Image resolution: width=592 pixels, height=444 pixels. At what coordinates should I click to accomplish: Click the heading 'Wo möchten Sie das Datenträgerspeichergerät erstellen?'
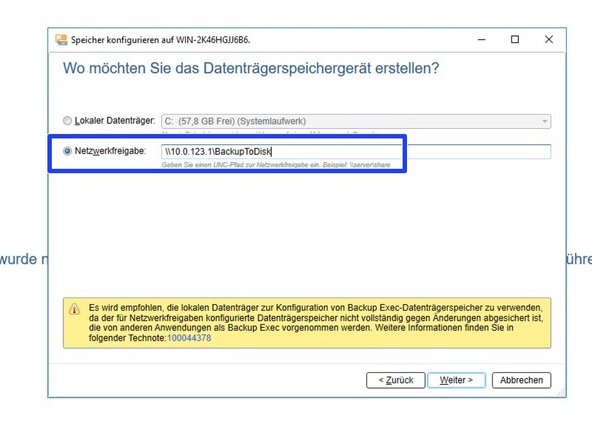pyautogui.click(x=251, y=68)
